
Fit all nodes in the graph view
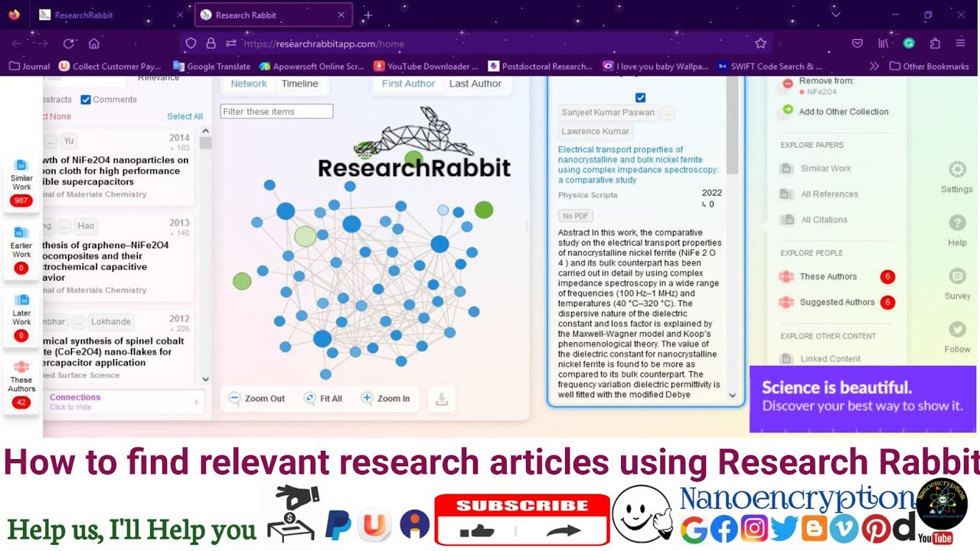pos(323,398)
